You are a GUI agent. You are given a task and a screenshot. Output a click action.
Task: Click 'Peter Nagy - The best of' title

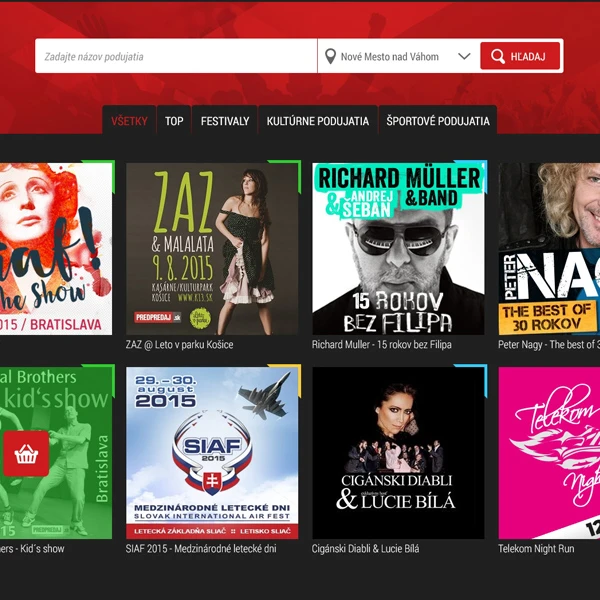coord(549,344)
